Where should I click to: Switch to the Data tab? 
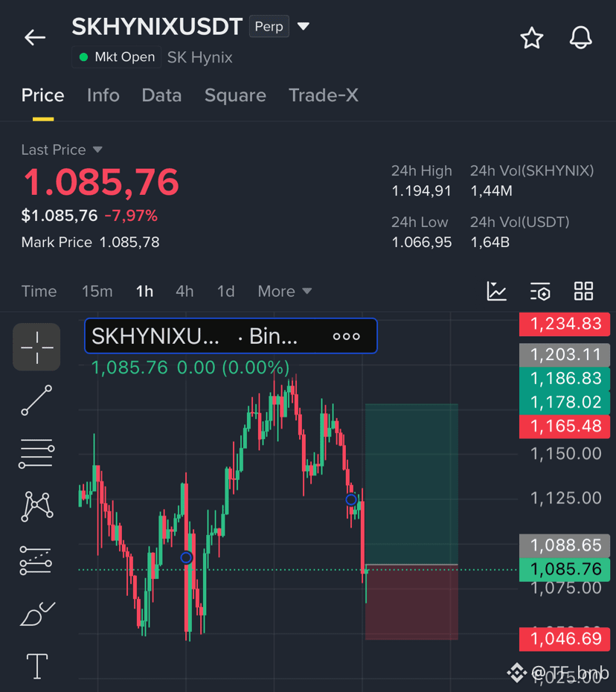click(x=161, y=95)
